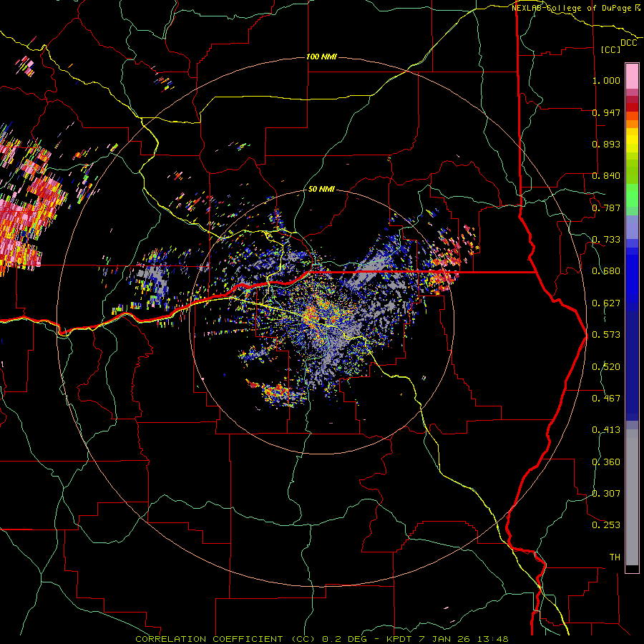Select the 0.573 scale value

(606, 335)
